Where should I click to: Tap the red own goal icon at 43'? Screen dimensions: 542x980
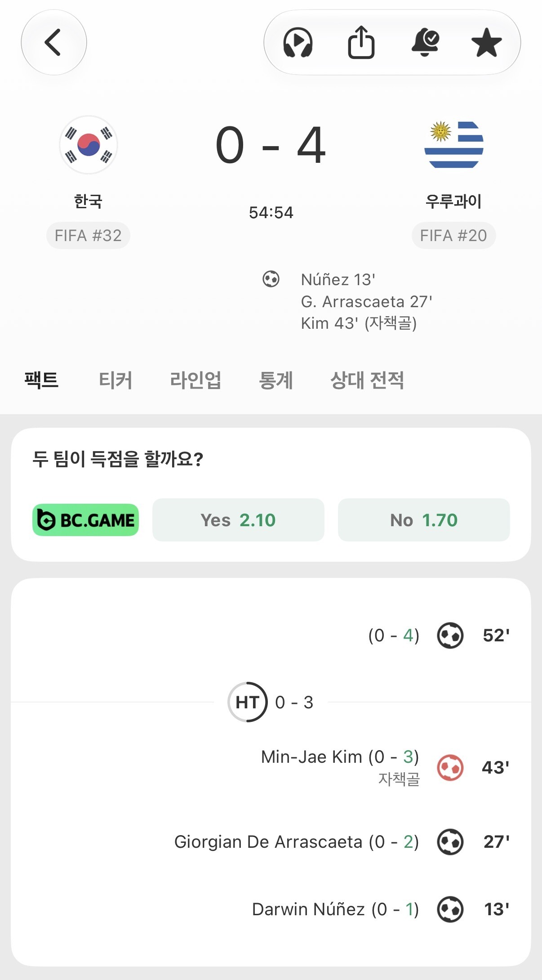click(450, 767)
